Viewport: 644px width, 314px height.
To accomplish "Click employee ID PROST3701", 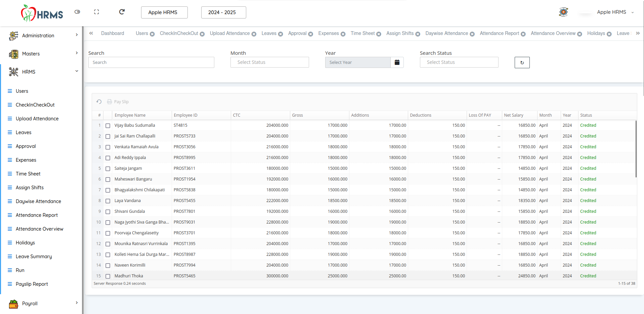I will [184, 233].
